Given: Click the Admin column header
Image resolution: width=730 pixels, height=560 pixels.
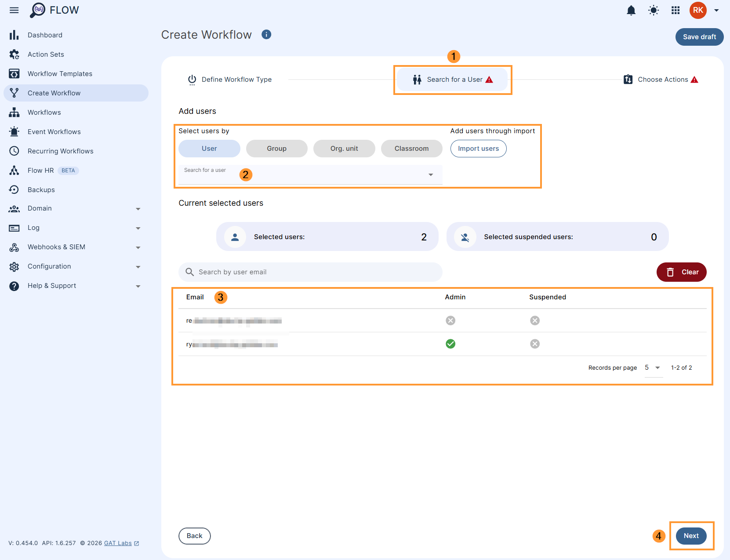Looking at the screenshot, I should (x=455, y=297).
